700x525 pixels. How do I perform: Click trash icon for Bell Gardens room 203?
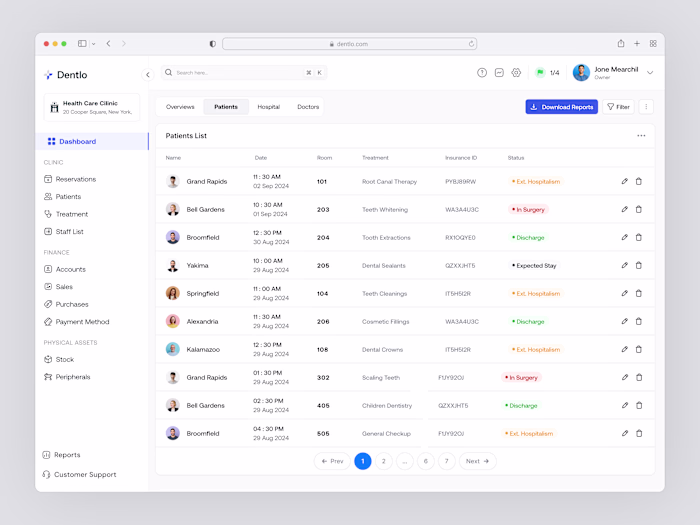(639, 209)
